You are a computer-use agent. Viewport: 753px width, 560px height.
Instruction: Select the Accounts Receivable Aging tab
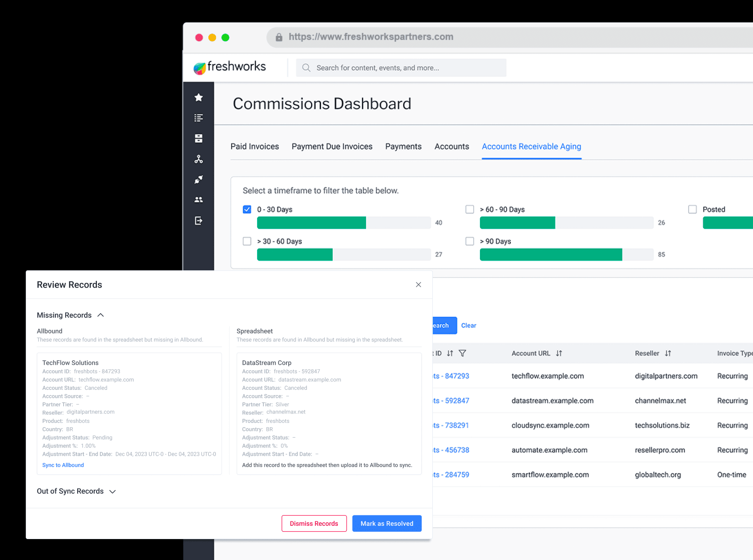tap(531, 146)
